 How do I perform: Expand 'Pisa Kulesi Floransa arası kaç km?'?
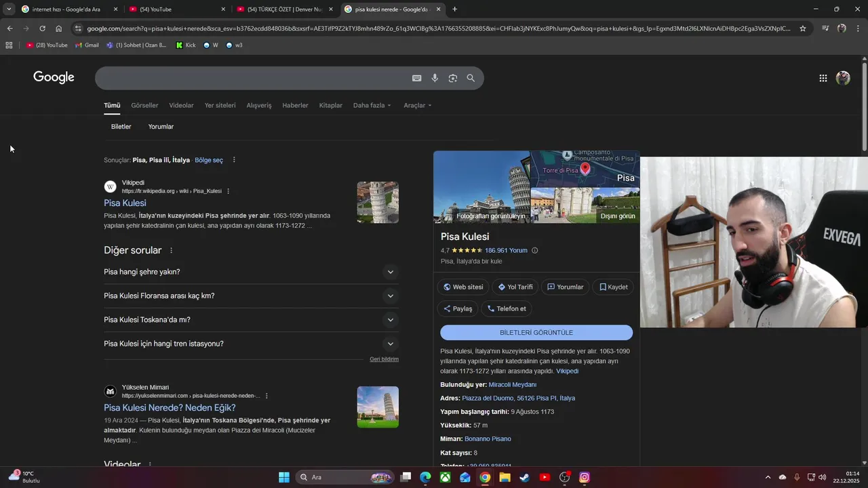click(x=251, y=296)
